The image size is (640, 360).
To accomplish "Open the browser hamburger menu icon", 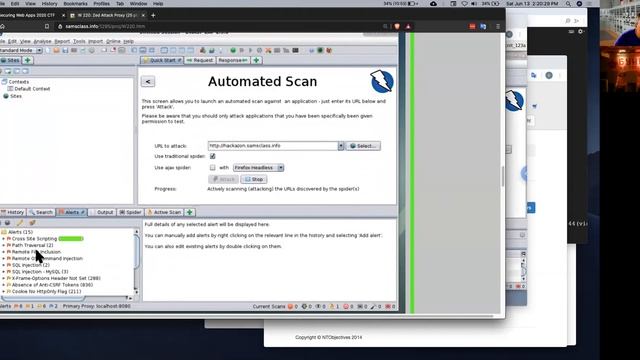I will coord(498,26).
